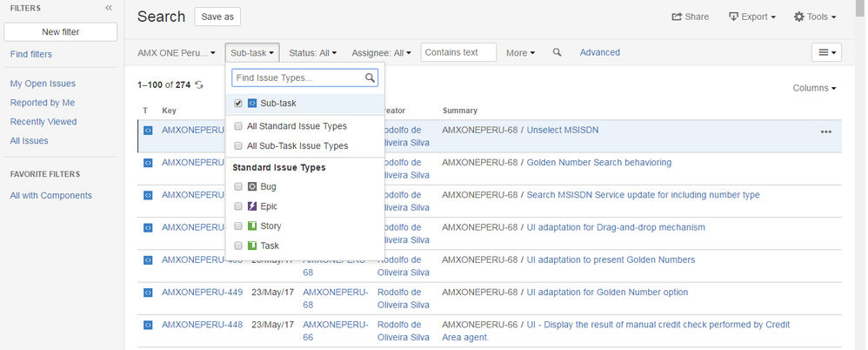The image size is (868, 350).
Task: Enable the Epic issue type checkbox
Action: point(238,206)
